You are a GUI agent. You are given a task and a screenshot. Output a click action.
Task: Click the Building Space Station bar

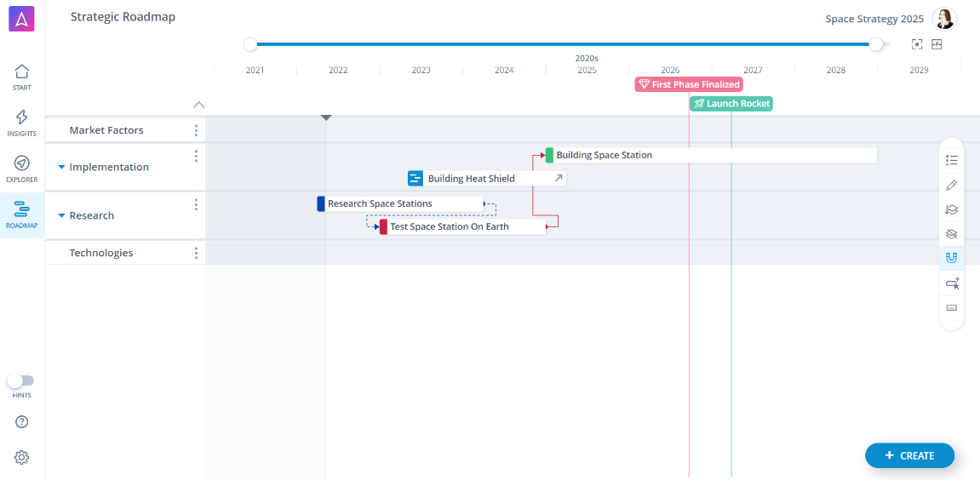pos(711,155)
